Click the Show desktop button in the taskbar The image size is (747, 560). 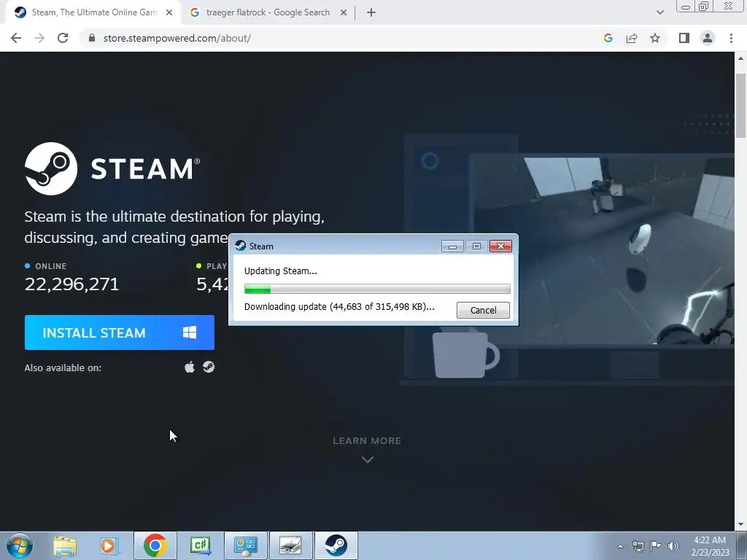(742, 545)
